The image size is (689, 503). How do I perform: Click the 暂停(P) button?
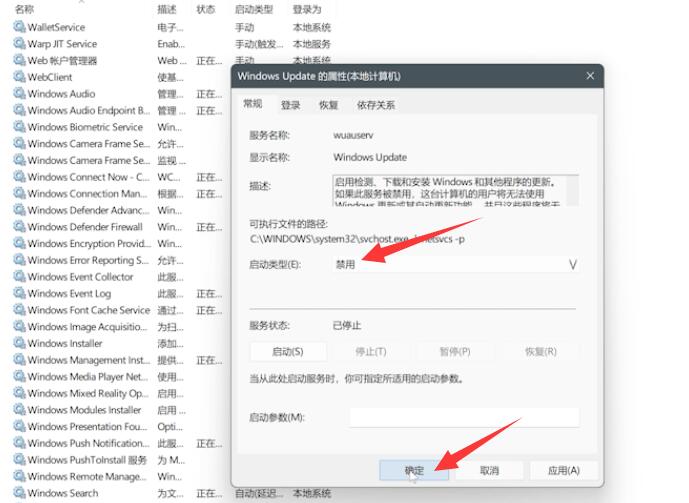point(455,351)
